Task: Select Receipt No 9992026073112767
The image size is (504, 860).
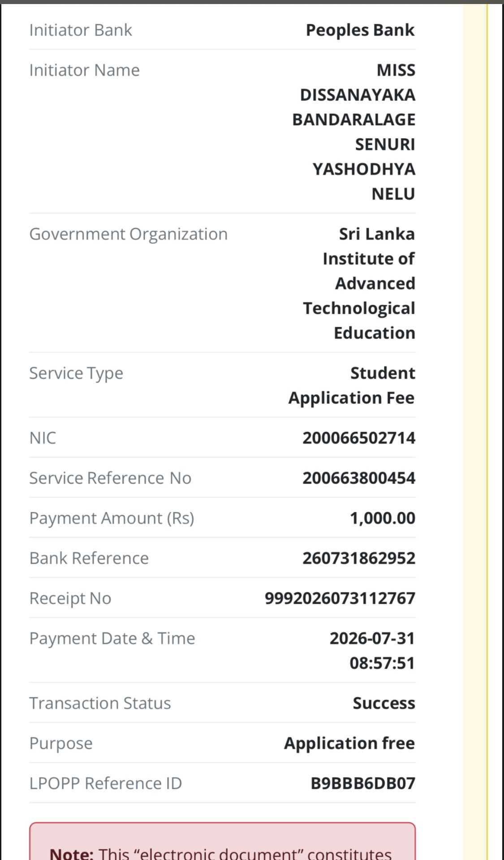Action: pos(340,598)
